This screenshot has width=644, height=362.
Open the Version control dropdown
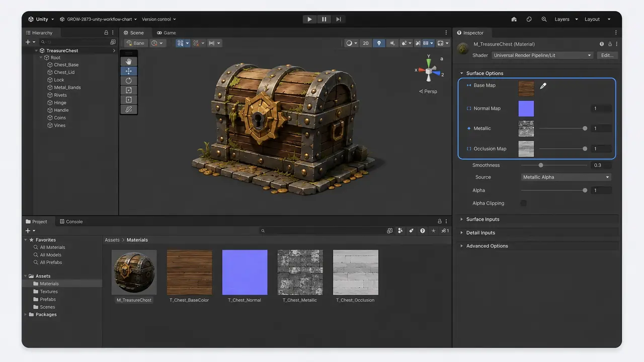tap(159, 19)
